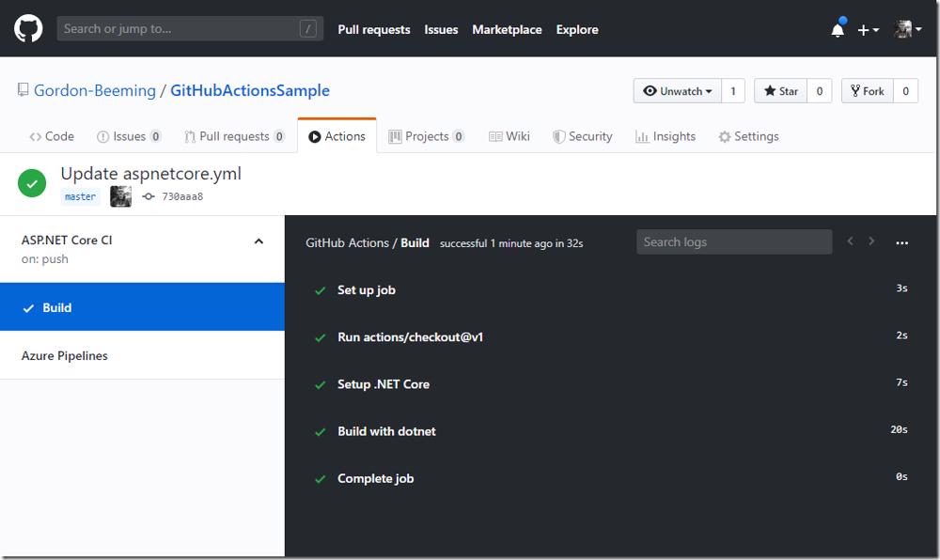
Task: Select the Build job
Action: point(142,307)
